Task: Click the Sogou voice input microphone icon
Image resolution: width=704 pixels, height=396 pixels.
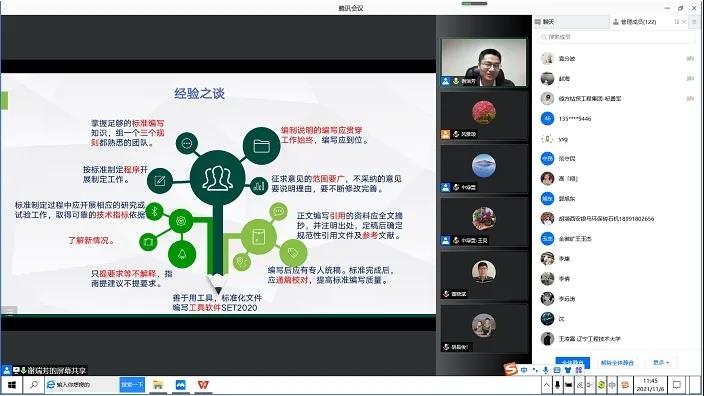Action: click(546, 370)
